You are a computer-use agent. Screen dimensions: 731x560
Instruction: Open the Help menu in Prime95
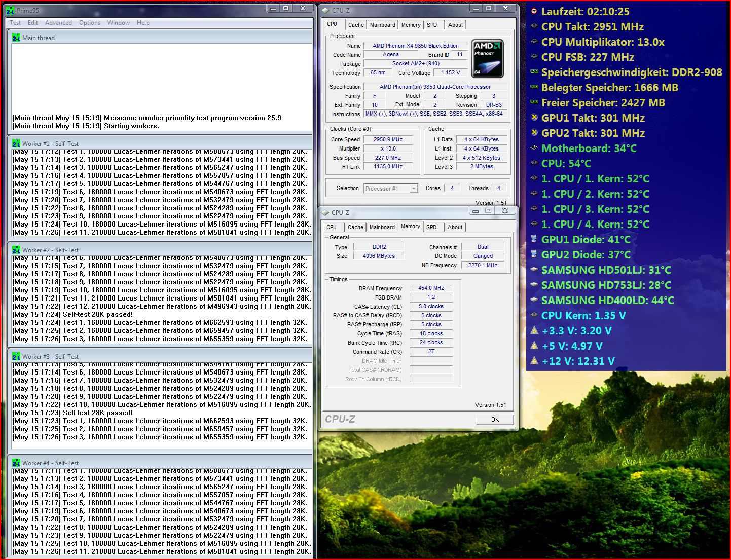coord(143,23)
